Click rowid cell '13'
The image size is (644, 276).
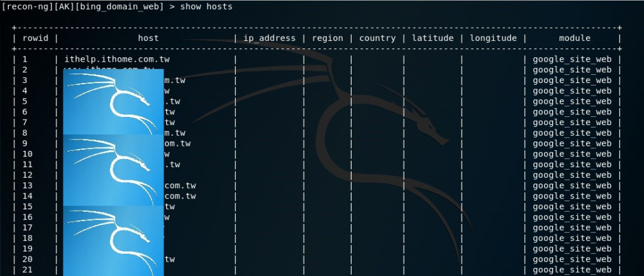coord(28,185)
